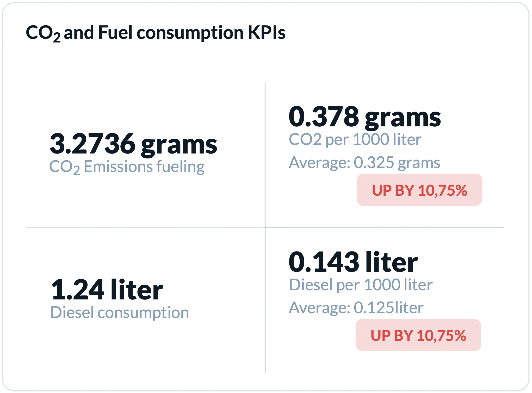Click the CO2 and Fuel consumption KPIs title

[x=156, y=33]
